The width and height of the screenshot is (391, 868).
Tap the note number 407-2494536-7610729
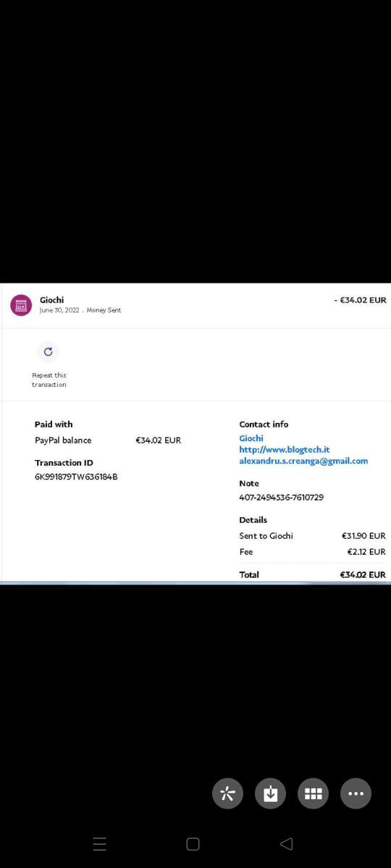tap(282, 498)
